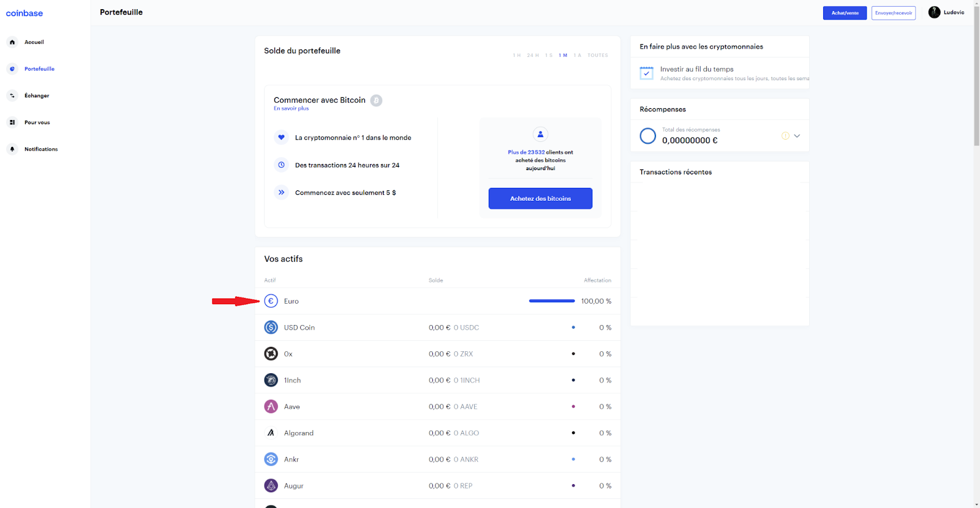Image resolution: width=980 pixels, height=508 pixels.
Task: Click the USD Coin asset icon
Action: pyautogui.click(x=271, y=327)
